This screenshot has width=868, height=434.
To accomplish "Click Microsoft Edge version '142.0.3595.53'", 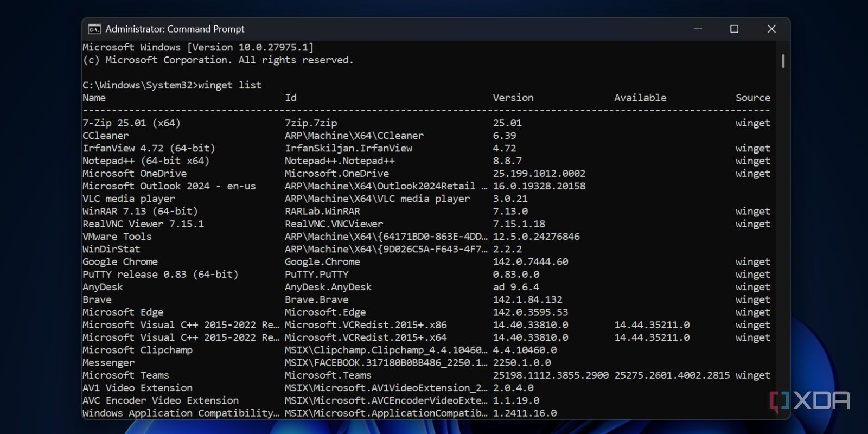I will pyautogui.click(x=531, y=312).
